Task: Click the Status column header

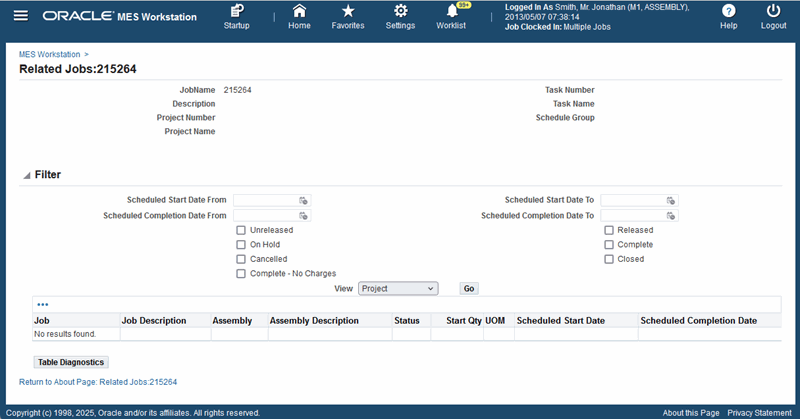Action: (411, 321)
